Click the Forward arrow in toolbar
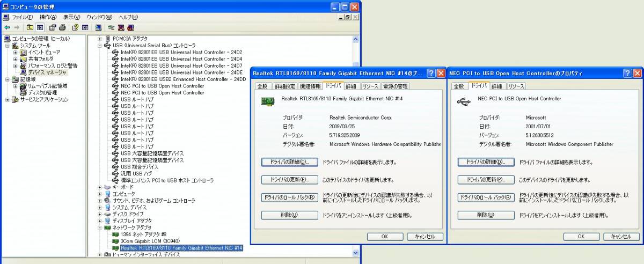This screenshot has width=644, height=264. click(x=17, y=27)
